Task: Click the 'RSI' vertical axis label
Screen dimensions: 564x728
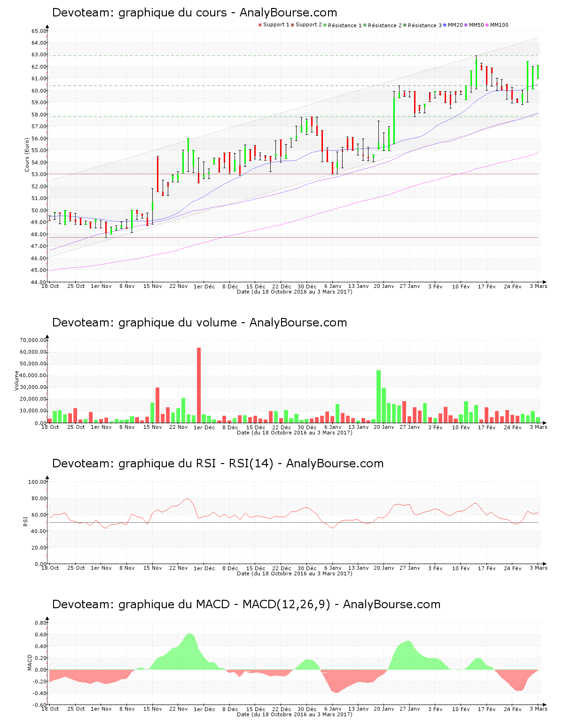Action: pos(25,521)
